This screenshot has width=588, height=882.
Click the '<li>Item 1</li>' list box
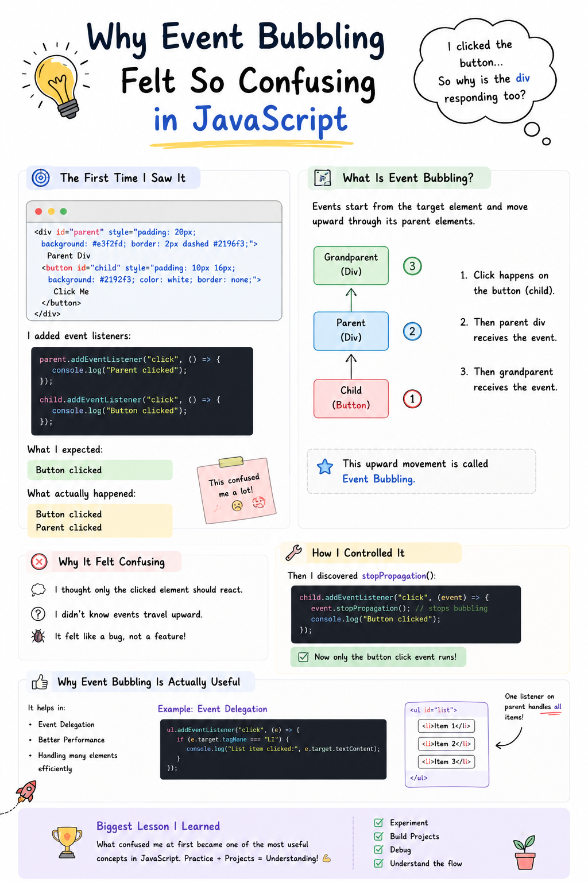click(446, 726)
